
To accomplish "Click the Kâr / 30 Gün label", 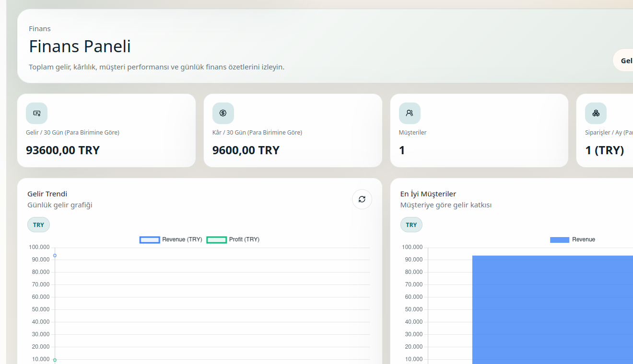I will point(257,133).
